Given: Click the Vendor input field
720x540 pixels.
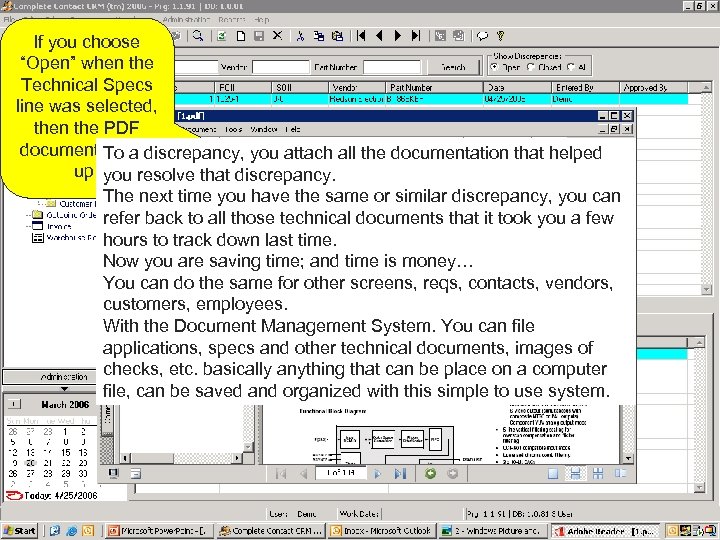Looking at the screenshot, I should click(281, 67).
